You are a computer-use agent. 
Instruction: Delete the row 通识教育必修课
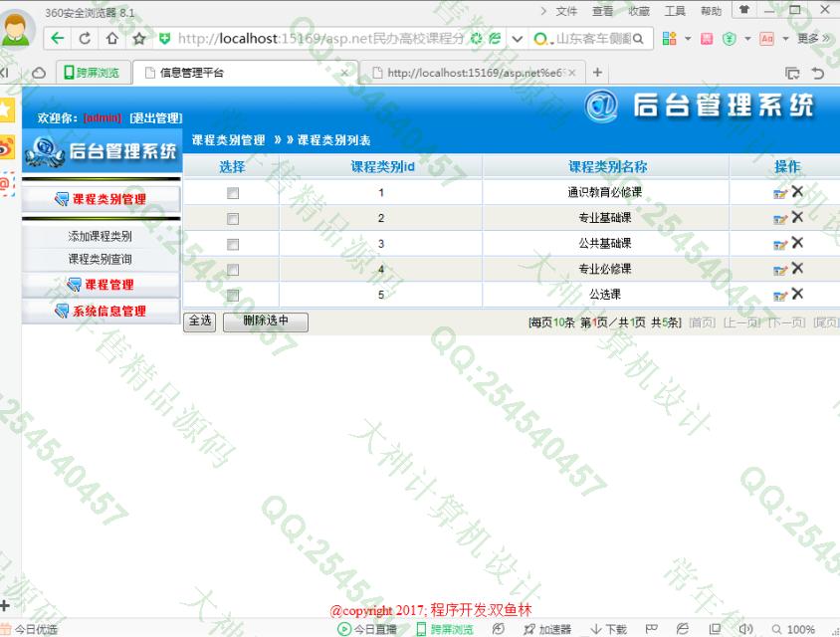(x=797, y=191)
